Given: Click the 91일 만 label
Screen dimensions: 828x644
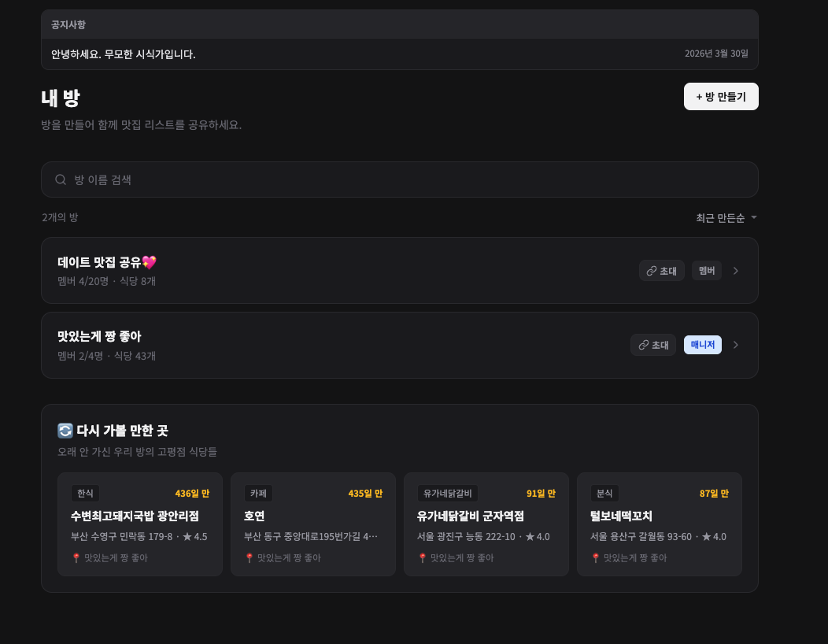Looking at the screenshot, I should coord(541,494).
